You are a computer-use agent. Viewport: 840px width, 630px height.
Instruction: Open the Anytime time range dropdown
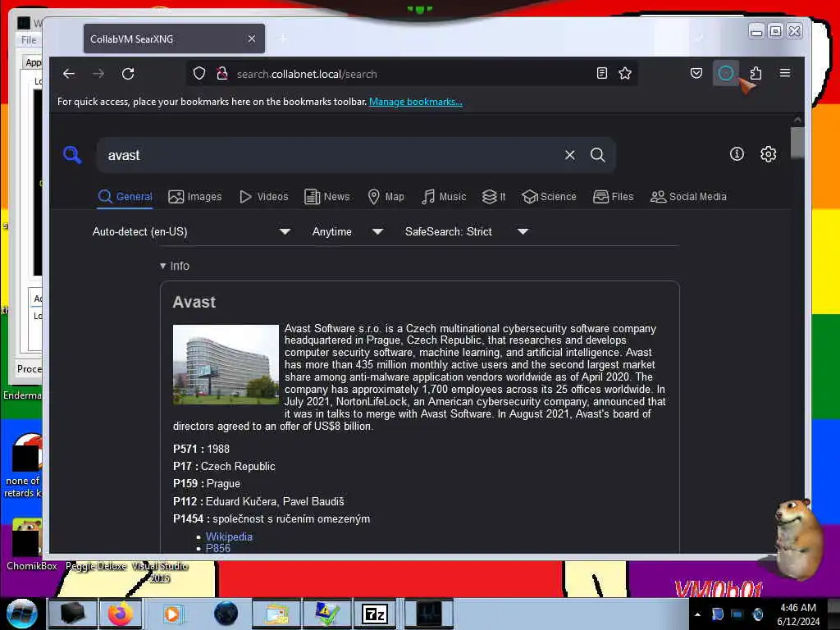click(x=347, y=231)
